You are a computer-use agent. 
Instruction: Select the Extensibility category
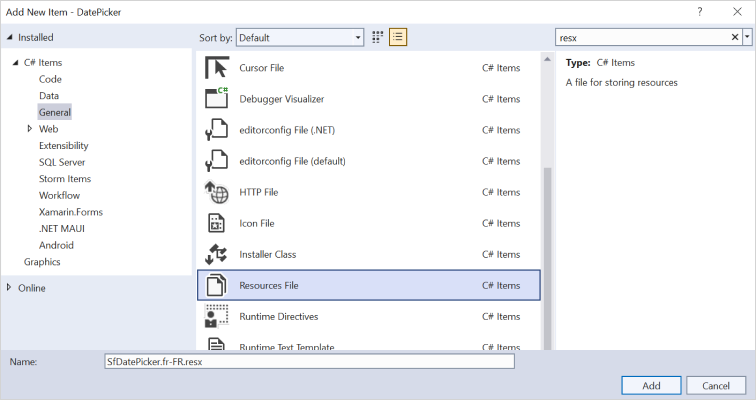(64, 146)
